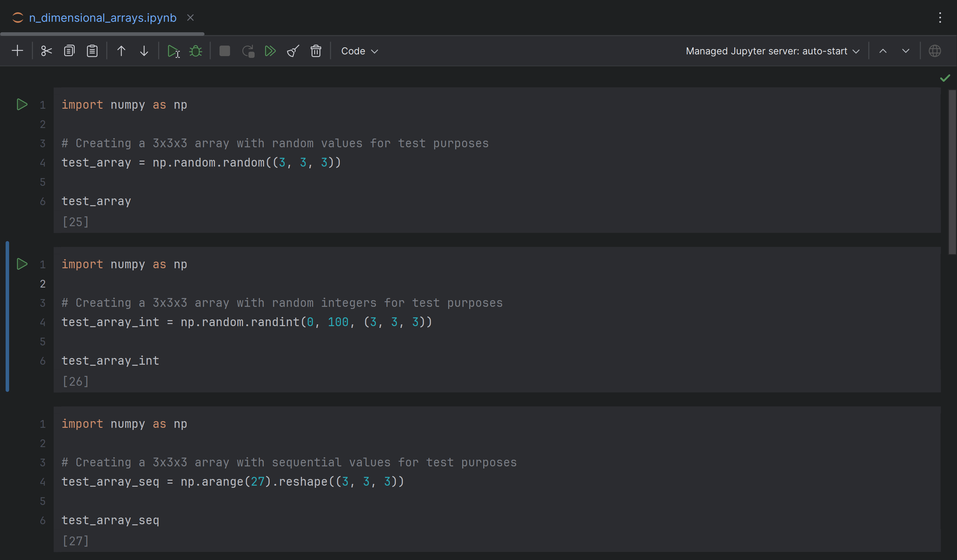Image resolution: width=957 pixels, height=560 pixels.
Task: Expand the Managed Jupyter server dropdown
Action: (773, 51)
